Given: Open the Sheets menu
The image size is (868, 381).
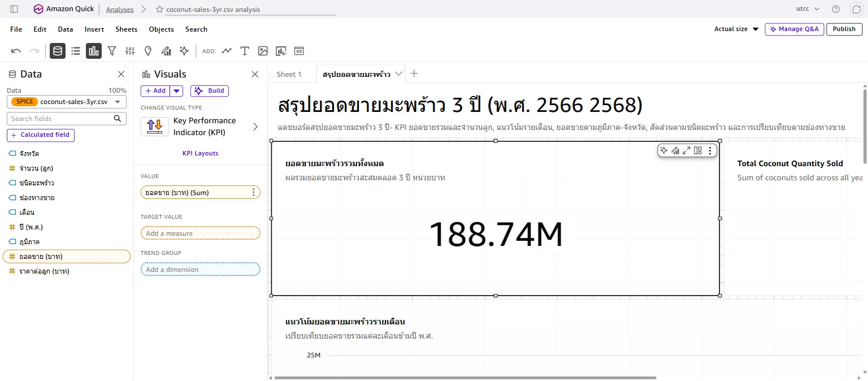Looking at the screenshot, I should point(127,29).
